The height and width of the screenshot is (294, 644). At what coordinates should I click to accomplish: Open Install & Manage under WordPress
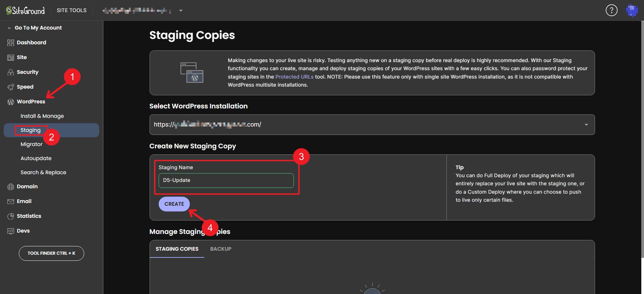pos(42,116)
